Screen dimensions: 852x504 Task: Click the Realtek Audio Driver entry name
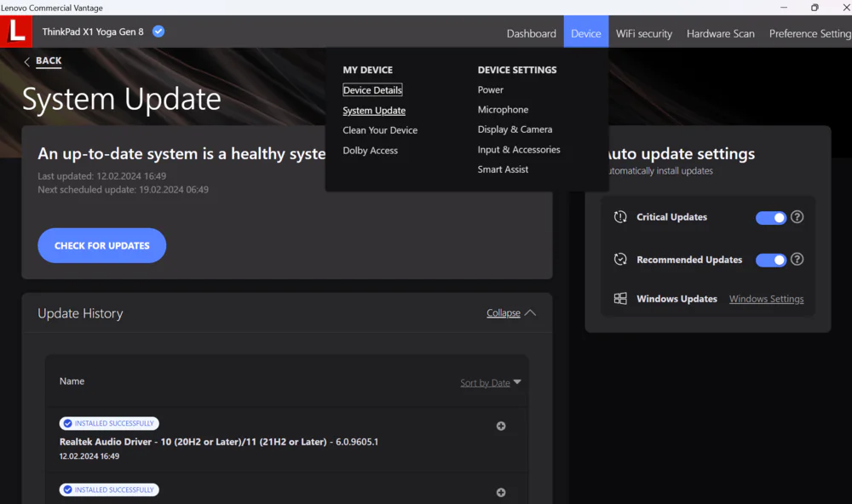(x=218, y=442)
